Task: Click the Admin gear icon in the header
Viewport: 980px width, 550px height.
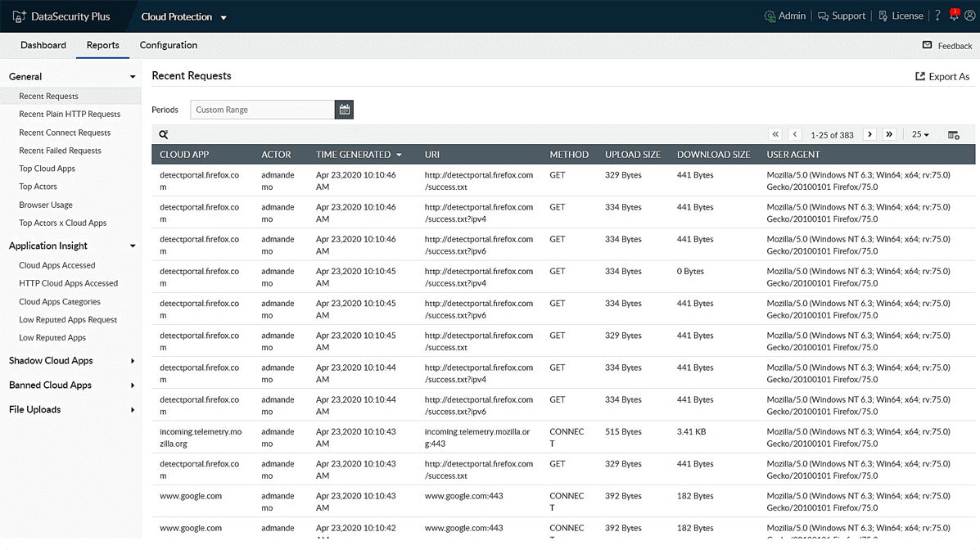Action: pos(770,16)
